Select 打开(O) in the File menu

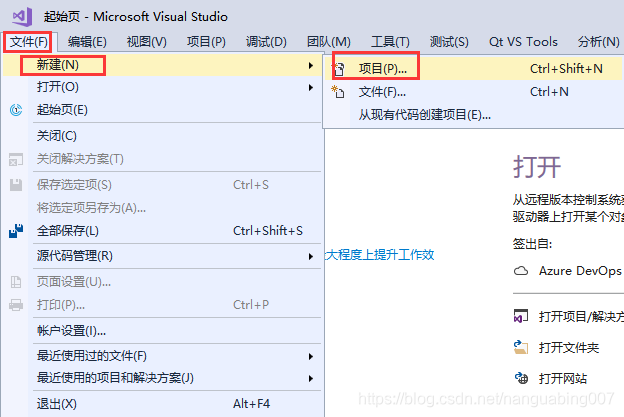click(162, 87)
